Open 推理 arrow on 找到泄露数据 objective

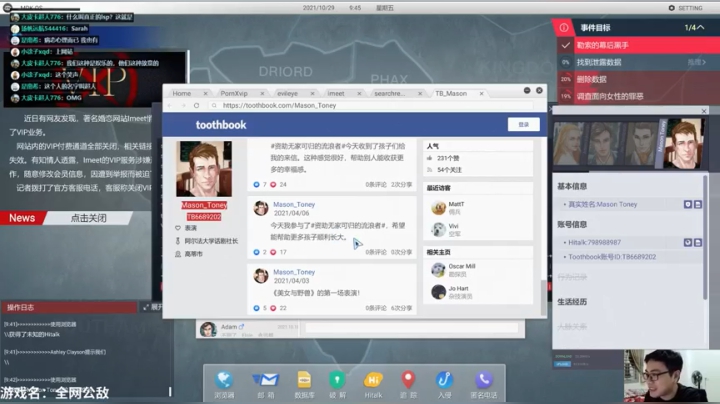pyautogui.click(x=697, y=62)
